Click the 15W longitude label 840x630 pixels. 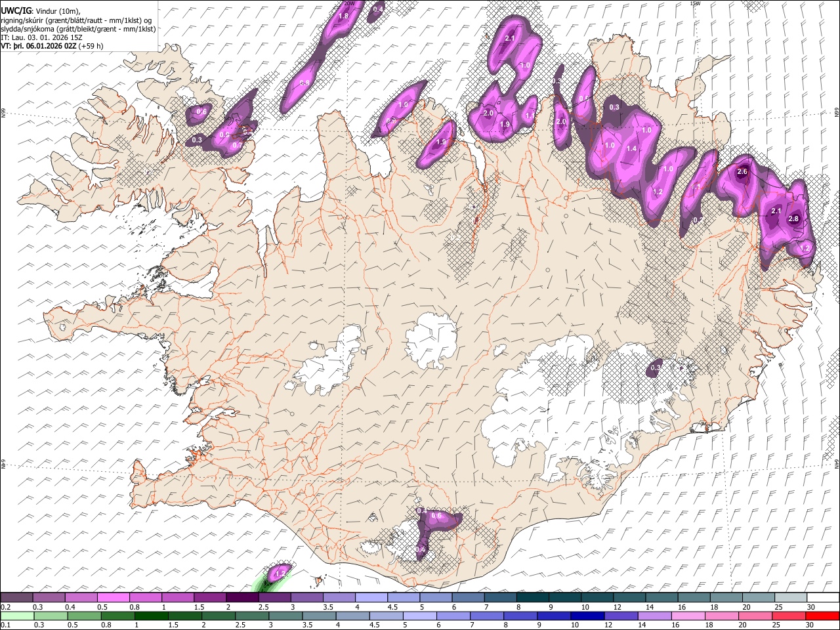695,3
